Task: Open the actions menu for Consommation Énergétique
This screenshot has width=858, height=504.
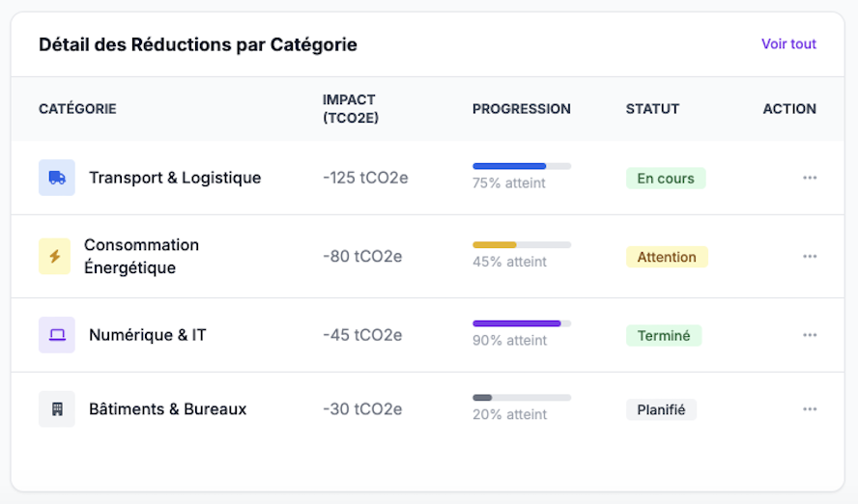Action: (810, 257)
